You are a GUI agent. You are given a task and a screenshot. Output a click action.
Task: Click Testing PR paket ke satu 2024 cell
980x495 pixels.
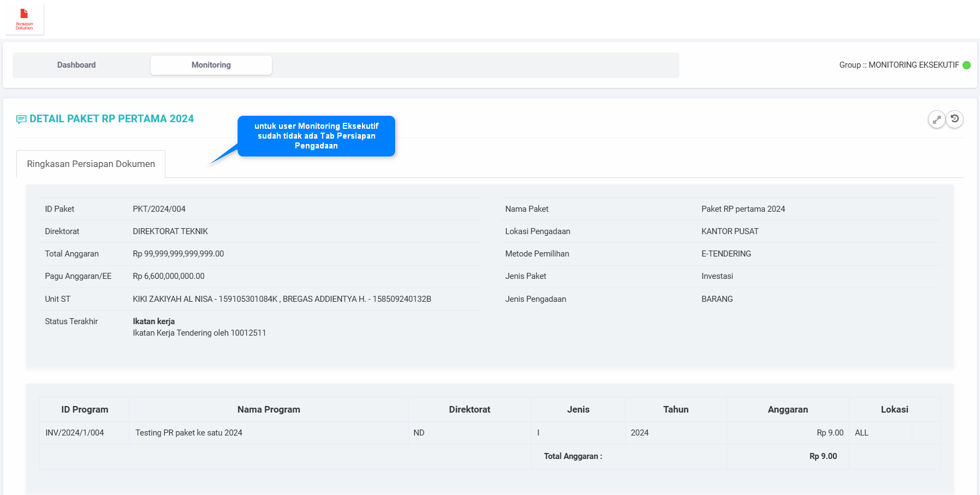tap(189, 433)
